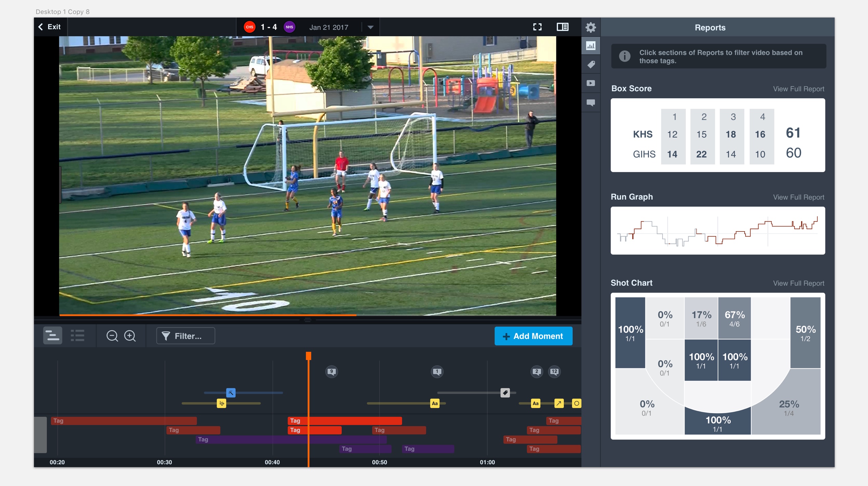Viewport: 868px width, 486px height.
Task: Click the video panel resize grip
Action: (308, 320)
